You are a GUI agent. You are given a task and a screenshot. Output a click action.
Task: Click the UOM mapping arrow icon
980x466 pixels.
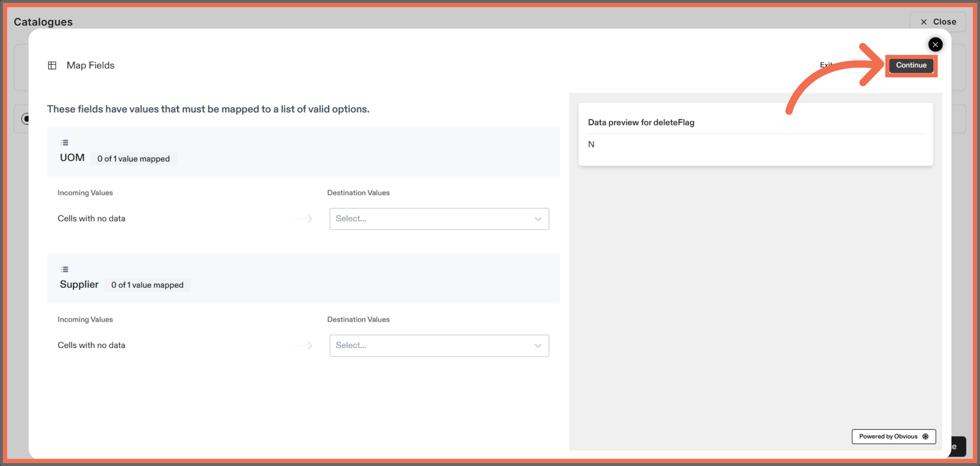coord(304,219)
